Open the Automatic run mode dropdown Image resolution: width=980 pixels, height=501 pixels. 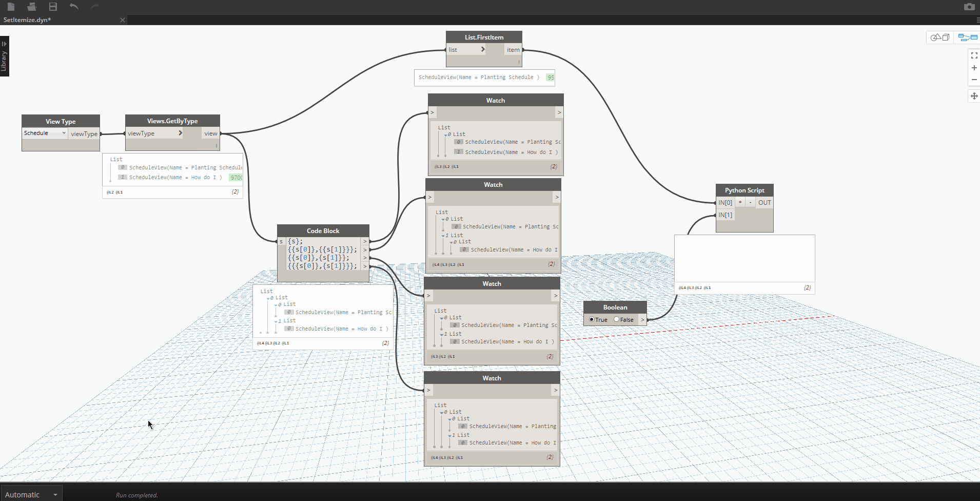(31, 494)
